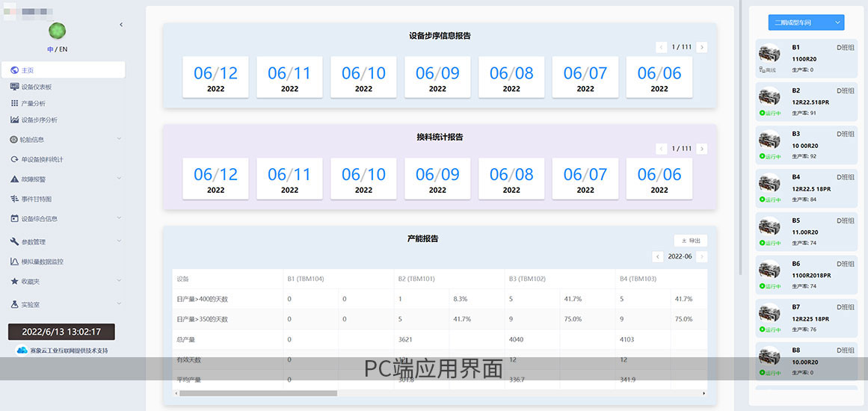Open 设备步序分析 chart icon in sidebar
This screenshot has height=411, width=868.
coord(15,120)
